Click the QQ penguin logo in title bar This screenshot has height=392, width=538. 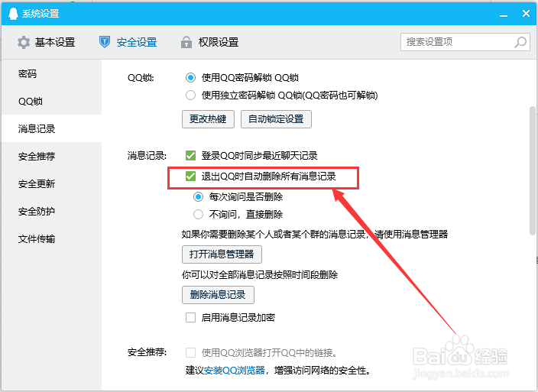13,14
